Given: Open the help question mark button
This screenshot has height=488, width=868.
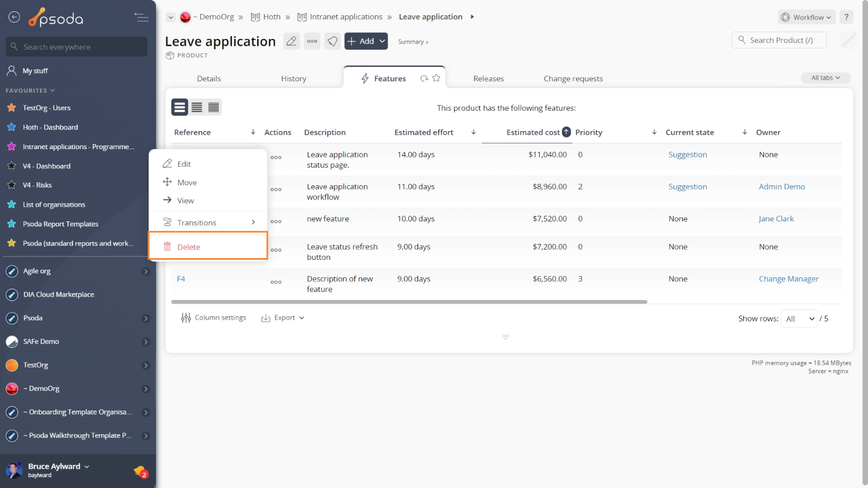Looking at the screenshot, I should coord(847,18).
